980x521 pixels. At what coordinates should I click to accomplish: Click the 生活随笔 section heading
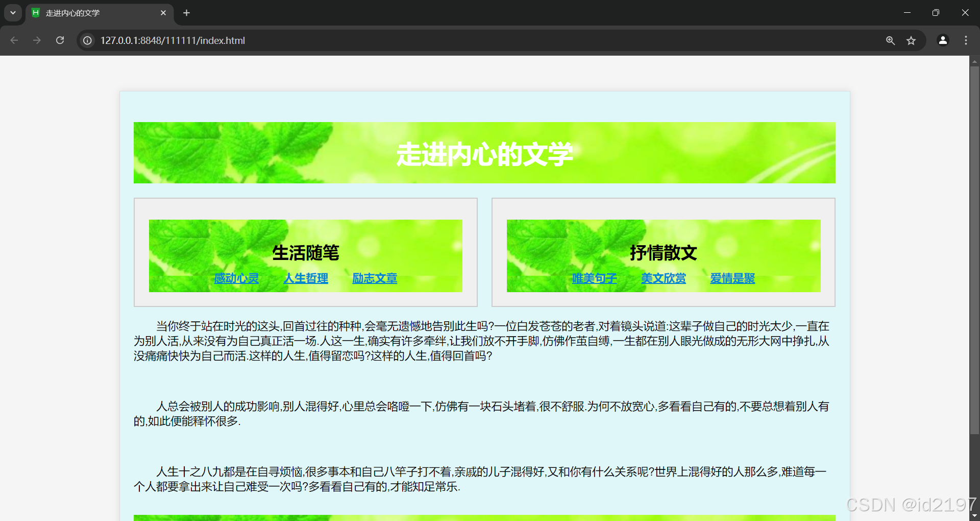(306, 252)
